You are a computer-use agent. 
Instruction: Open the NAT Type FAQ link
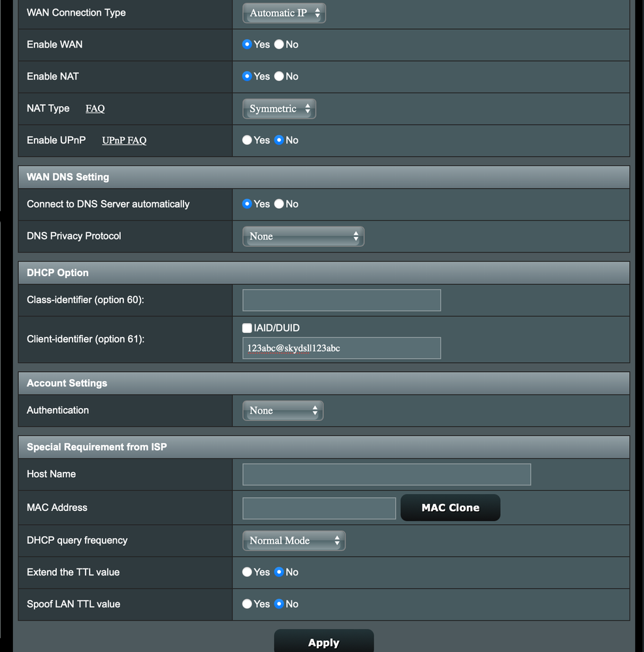coord(95,108)
